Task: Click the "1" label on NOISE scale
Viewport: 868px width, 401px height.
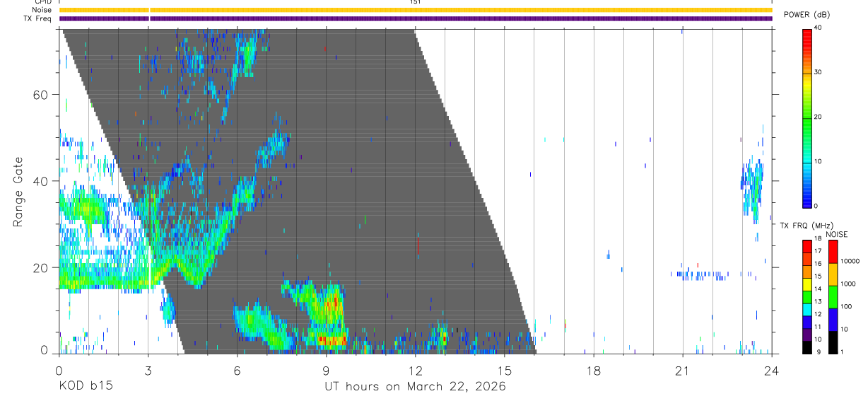Action: tap(843, 351)
